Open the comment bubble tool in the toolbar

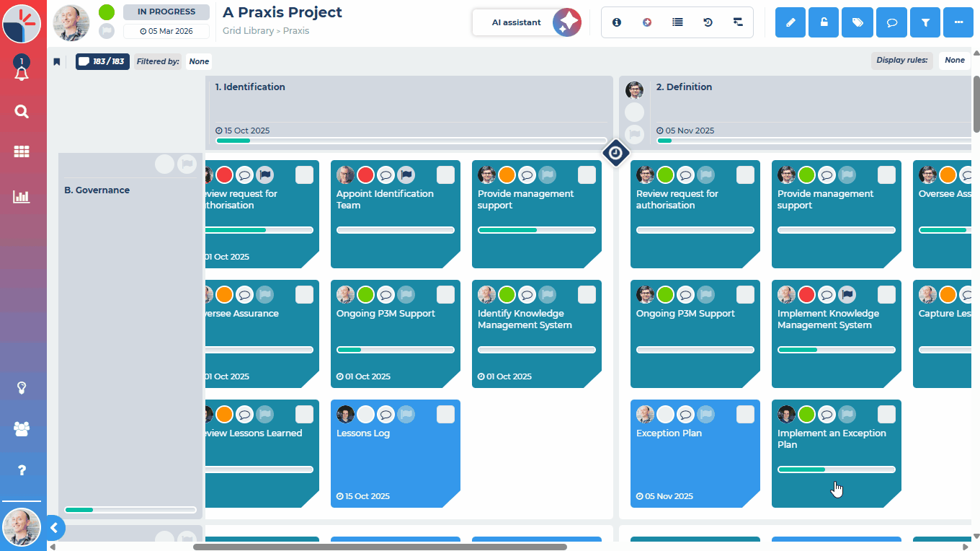point(891,22)
